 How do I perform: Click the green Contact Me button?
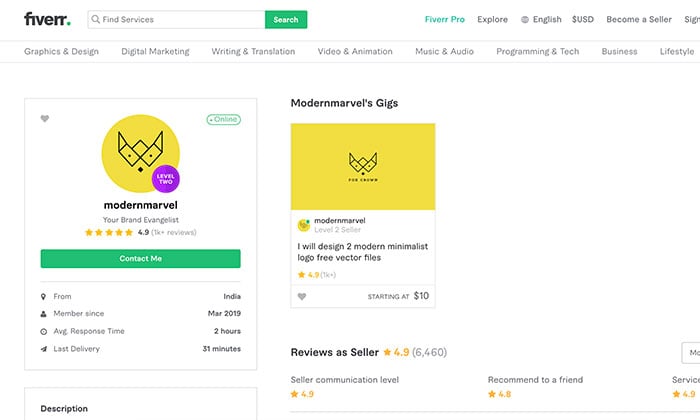[x=141, y=258]
